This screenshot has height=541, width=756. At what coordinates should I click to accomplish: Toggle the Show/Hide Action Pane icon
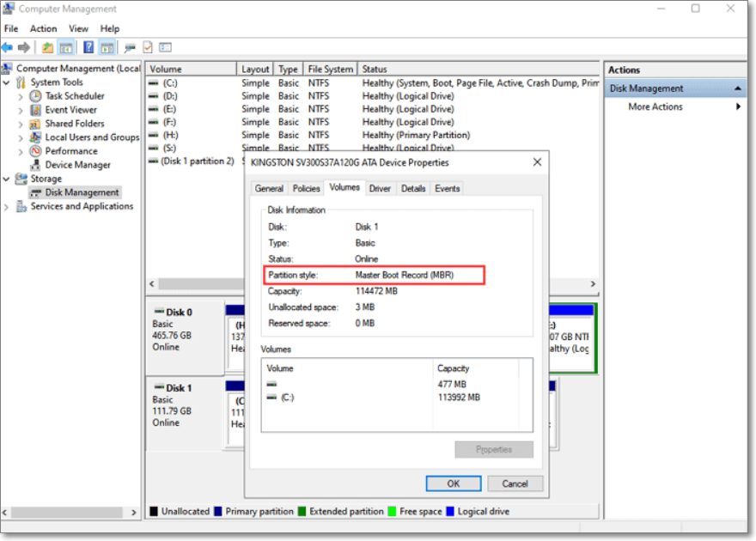point(107,47)
